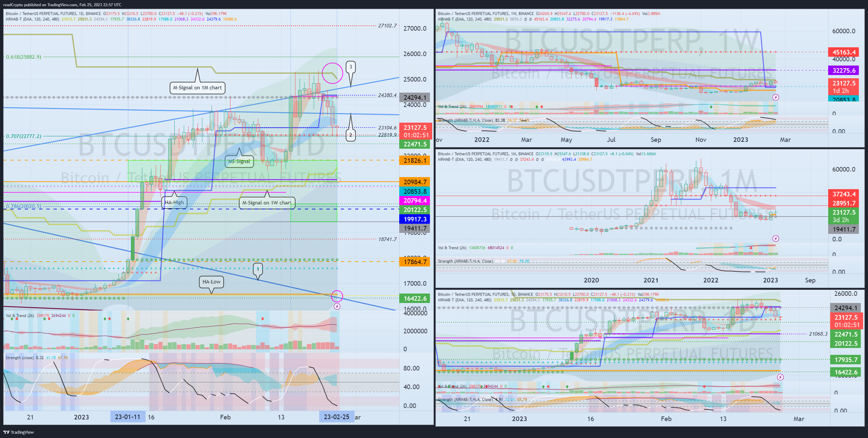Click the orange 21826.1 price label
868x438 pixels.
[415, 160]
